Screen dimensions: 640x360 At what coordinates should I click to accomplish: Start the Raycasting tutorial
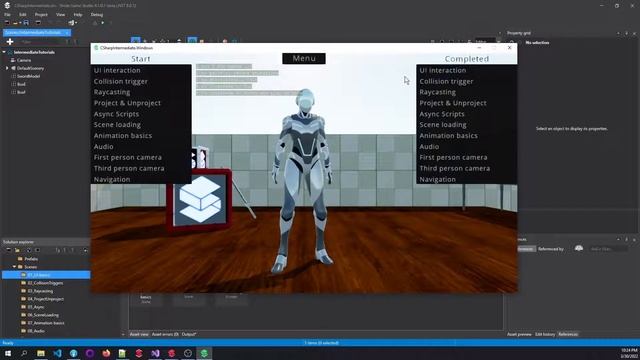point(112,92)
